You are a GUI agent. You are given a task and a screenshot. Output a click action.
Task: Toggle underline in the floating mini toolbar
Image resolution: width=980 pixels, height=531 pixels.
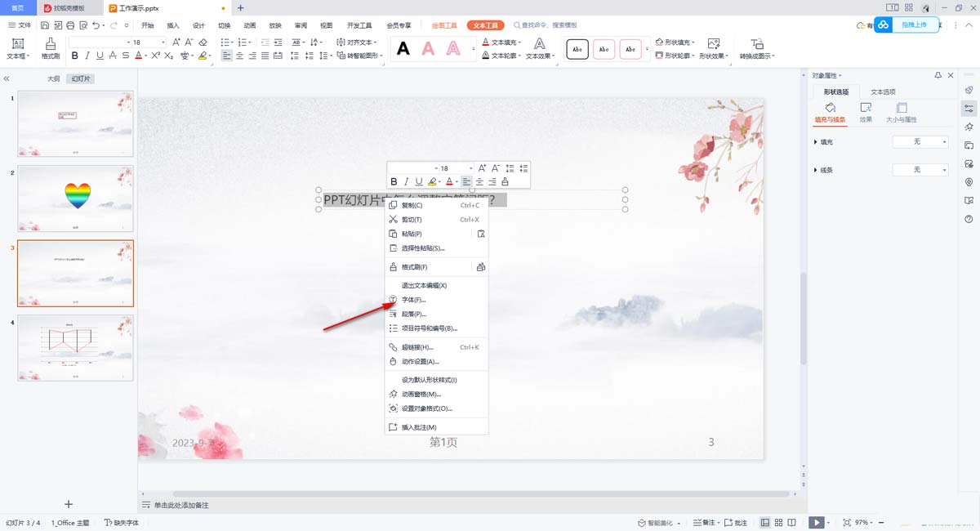click(419, 181)
